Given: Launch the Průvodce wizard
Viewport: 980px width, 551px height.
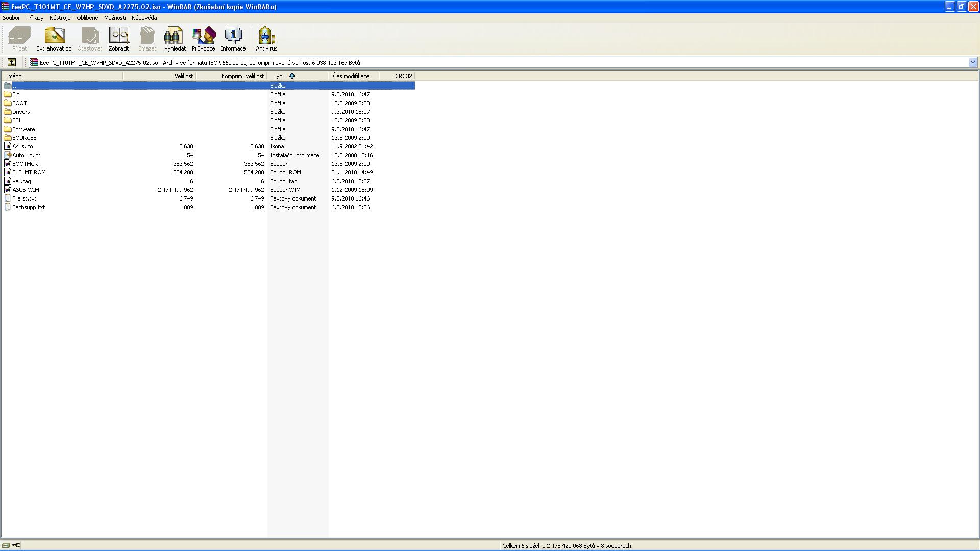Looking at the screenshot, I should 203,39.
